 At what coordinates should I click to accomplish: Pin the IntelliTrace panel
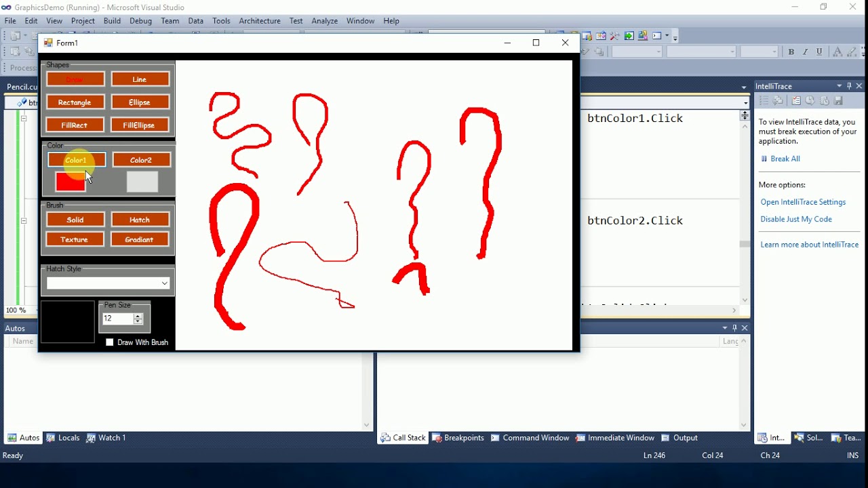(x=850, y=86)
